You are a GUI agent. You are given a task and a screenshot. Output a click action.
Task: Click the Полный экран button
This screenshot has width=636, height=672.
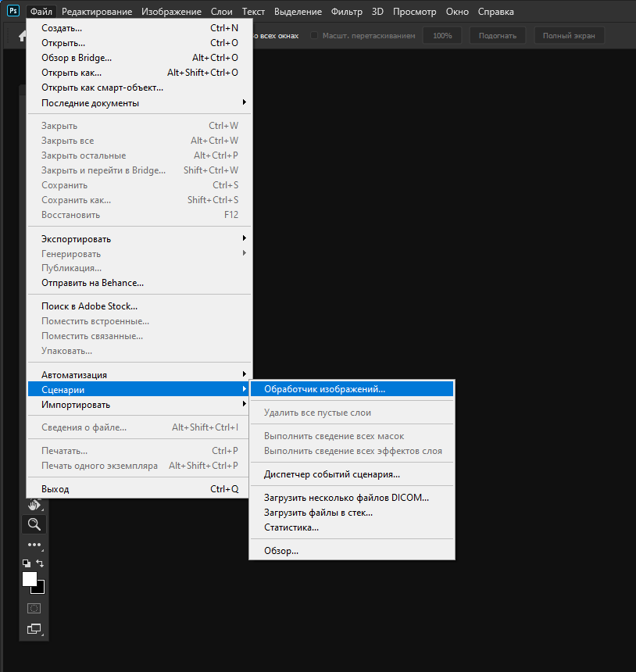coord(569,36)
